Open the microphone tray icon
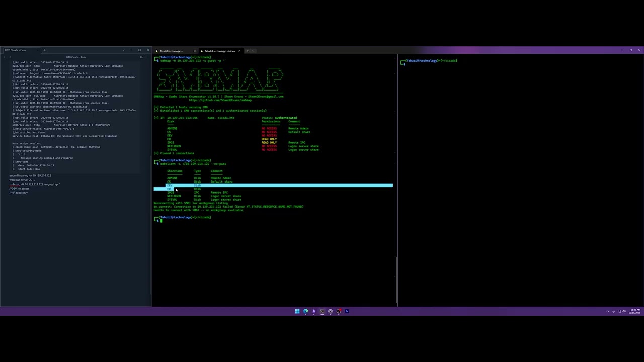Viewport: 644px width, 362px height. (613, 311)
